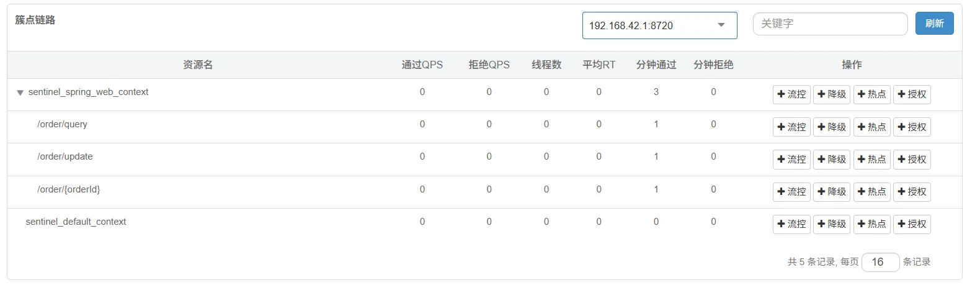Add 流控 rule for /order/query

(x=791, y=127)
